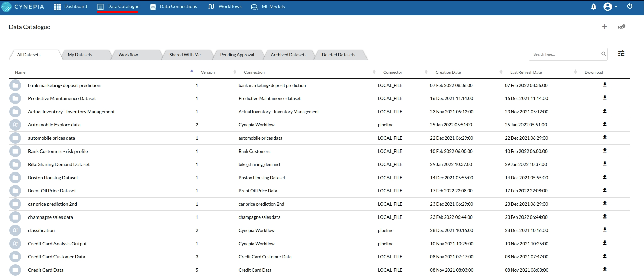Click workflow icon of classification row
Viewport: 644px width, 276px height.
click(x=15, y=230)
